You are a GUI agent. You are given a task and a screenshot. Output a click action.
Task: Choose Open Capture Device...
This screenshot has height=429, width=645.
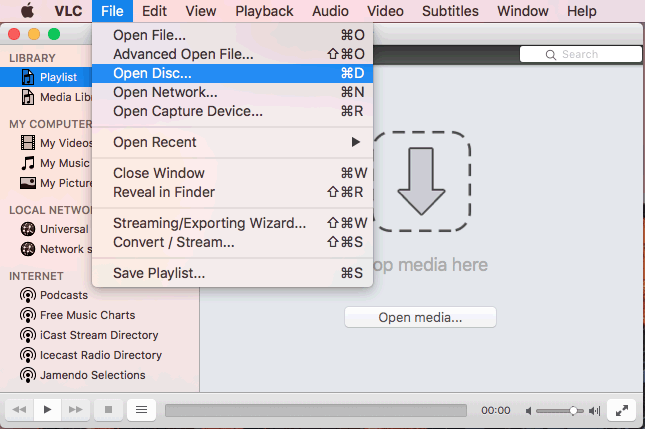[232, 111]
